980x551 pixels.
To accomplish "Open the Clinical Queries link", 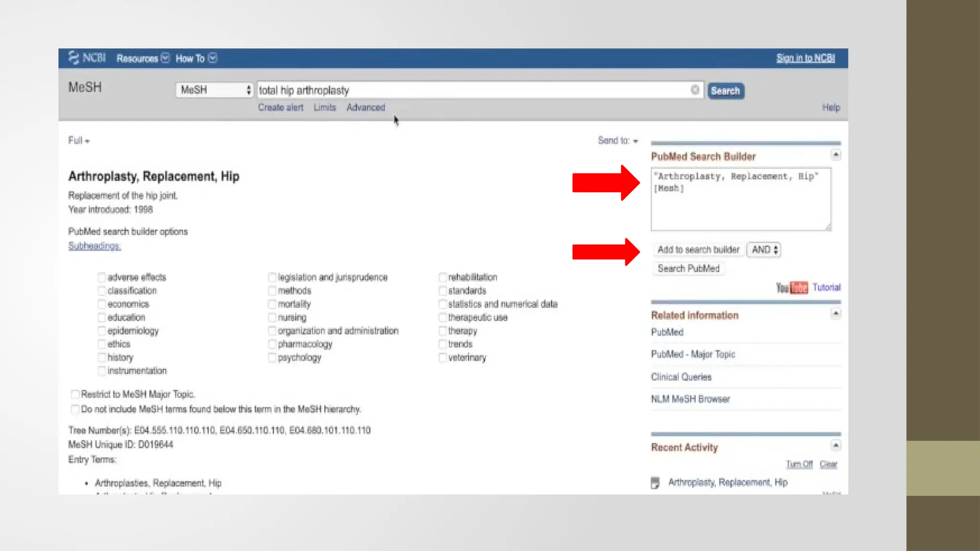I will pyautogui.click(x=681, y=377).
